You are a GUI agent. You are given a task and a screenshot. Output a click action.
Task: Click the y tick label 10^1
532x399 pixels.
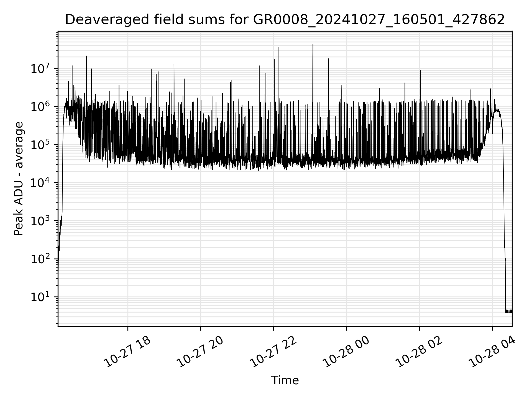(x=40, y=296)
